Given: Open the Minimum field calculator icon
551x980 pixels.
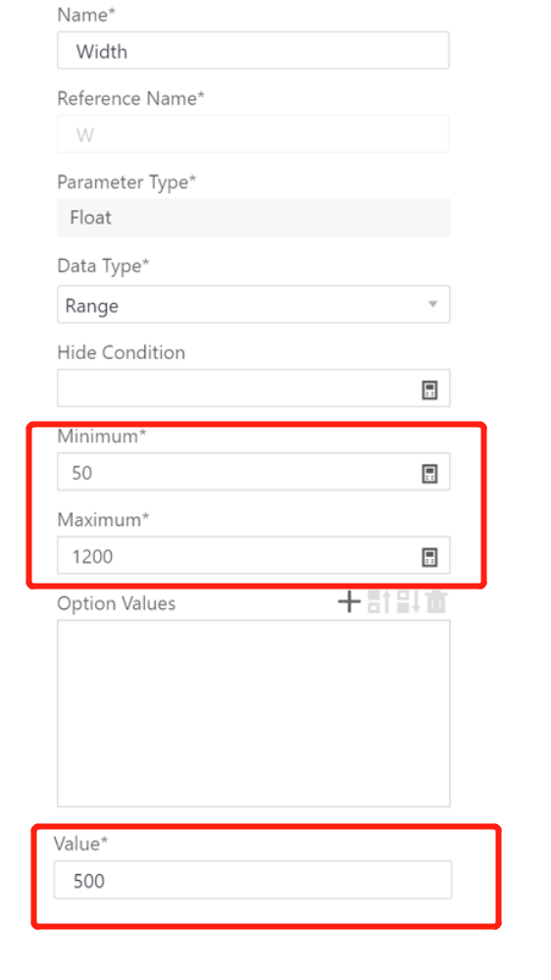Looking at the screenshot, I should pos(429,474).
